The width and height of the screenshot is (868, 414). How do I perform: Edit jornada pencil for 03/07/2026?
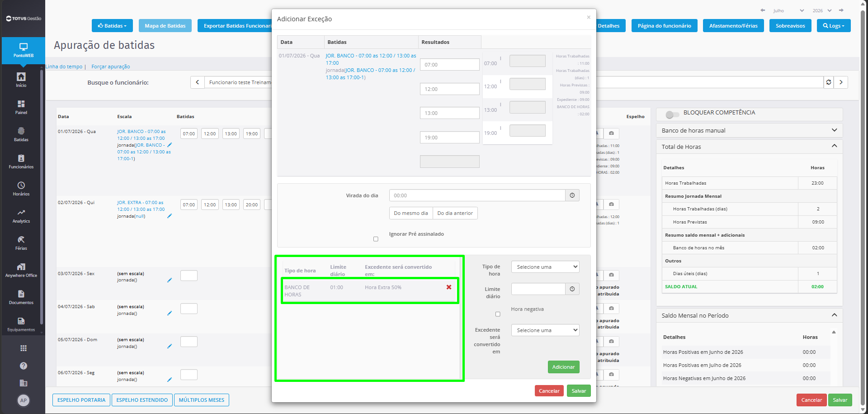[x=170, y=280]
